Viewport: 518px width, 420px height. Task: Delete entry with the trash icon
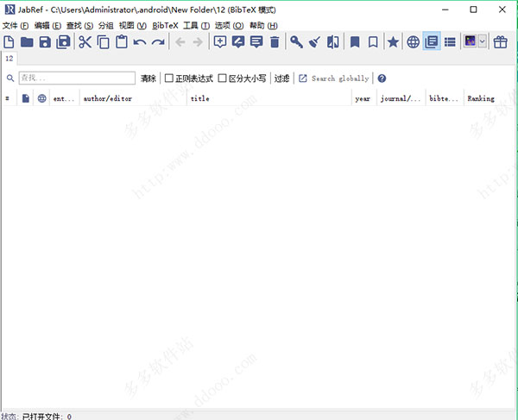(x=275, y=42)
